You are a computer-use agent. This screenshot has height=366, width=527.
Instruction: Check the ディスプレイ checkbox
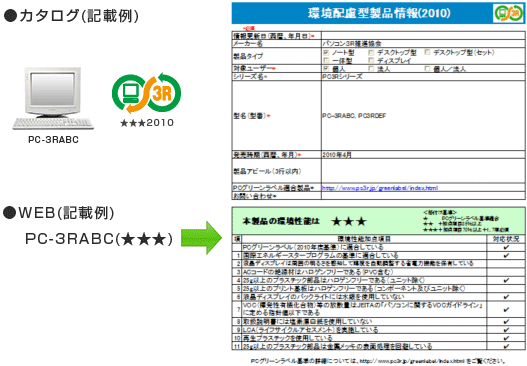click(371, 60)
